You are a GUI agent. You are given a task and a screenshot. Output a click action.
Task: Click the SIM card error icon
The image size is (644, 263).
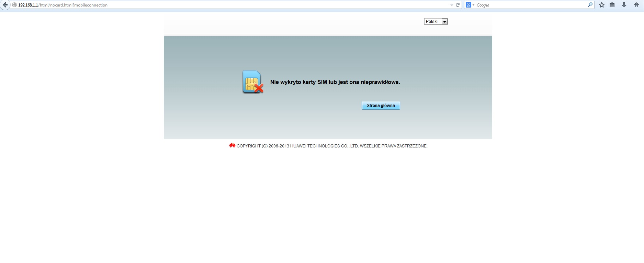coord(253,82)
